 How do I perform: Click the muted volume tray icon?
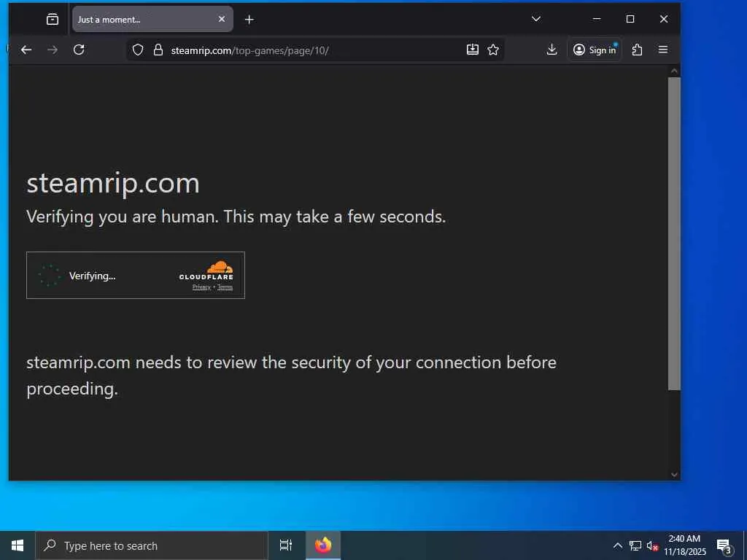pyautogui.click(x=652, y=545)
